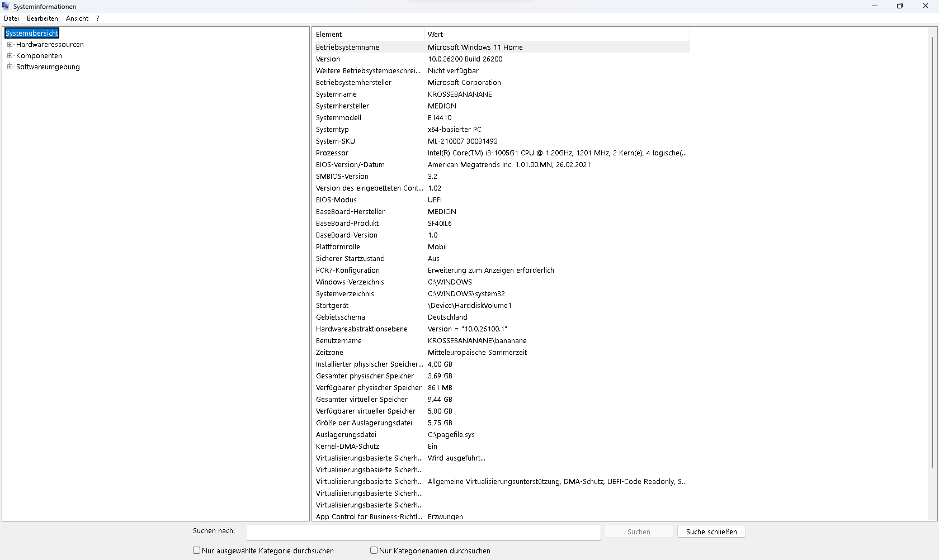Select the BIOS-Modus UEFI row
Image resolution: width=939 pixels, height=560 pixels.
[501, 200]
